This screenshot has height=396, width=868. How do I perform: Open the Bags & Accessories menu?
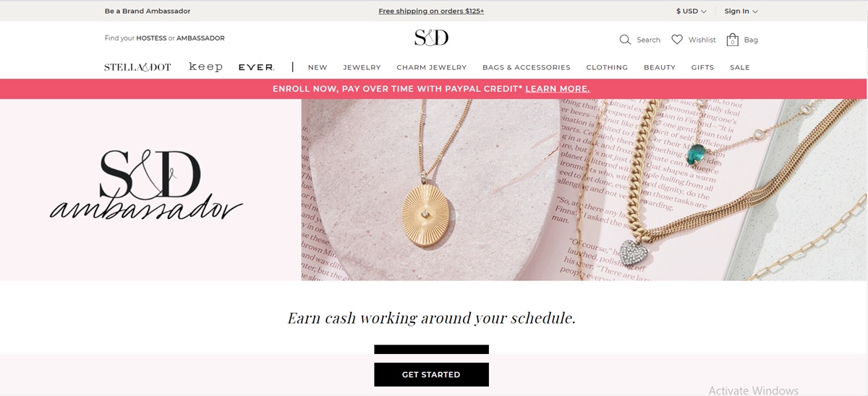coord(527,67)
